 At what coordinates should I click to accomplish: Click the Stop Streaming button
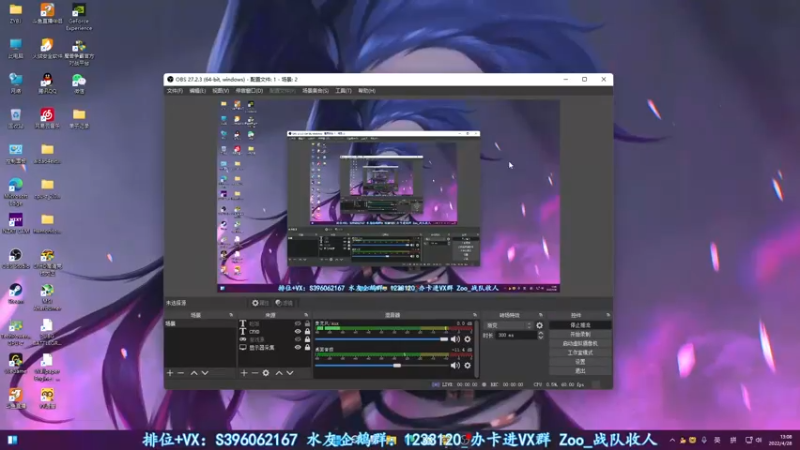tap(580, 325)
